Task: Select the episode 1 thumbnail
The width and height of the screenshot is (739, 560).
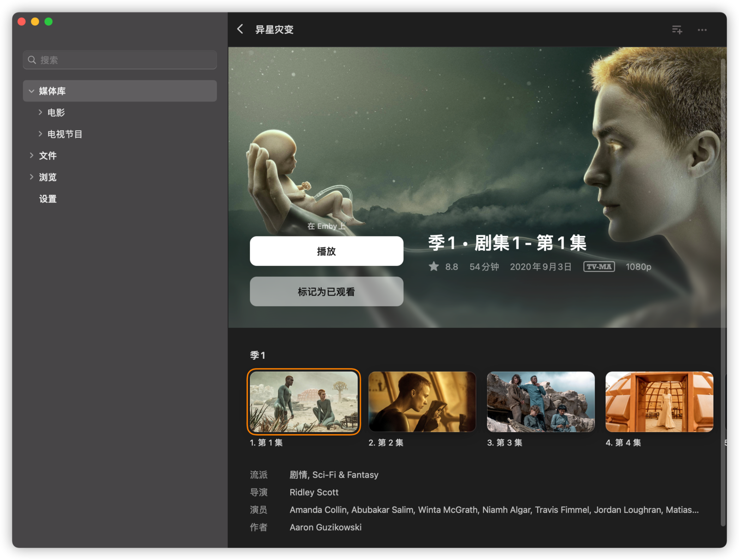Action: [x=304, y=402]
